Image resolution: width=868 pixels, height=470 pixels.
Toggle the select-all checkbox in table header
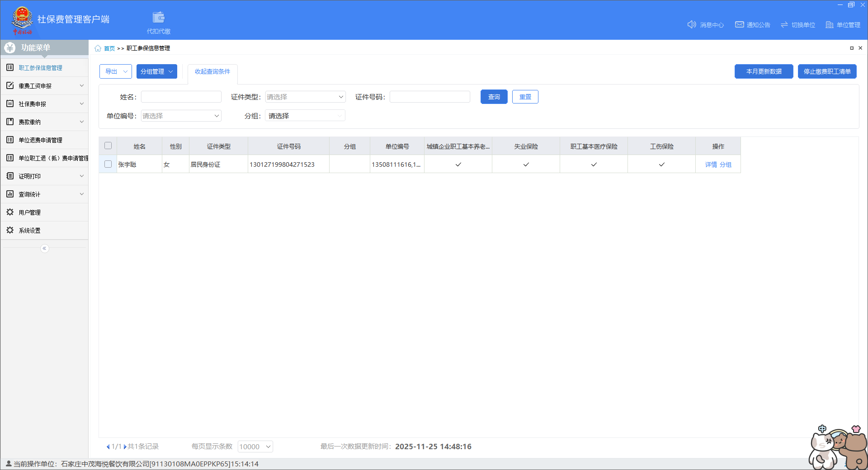[x=108, y=146]
